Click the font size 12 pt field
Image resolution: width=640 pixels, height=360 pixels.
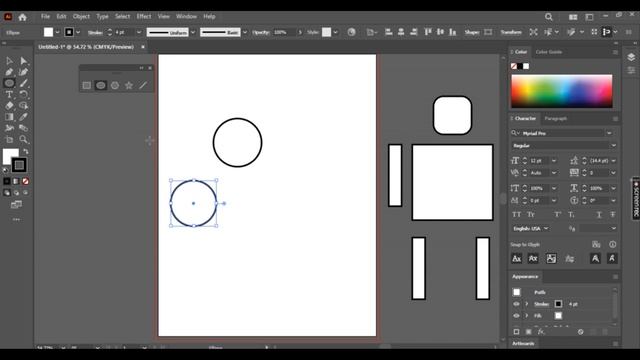(539, 161)
